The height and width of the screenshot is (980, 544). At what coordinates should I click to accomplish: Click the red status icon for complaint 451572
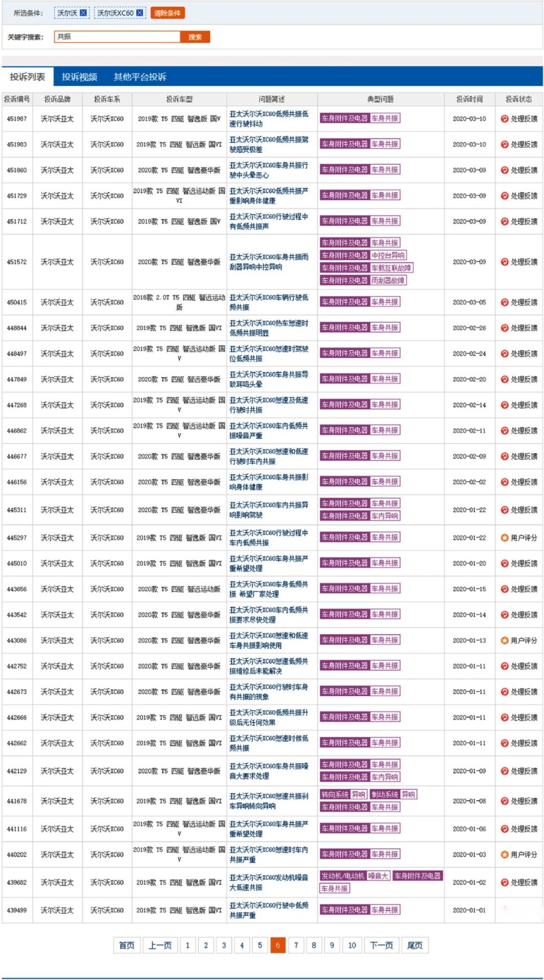tap(504, 262)
